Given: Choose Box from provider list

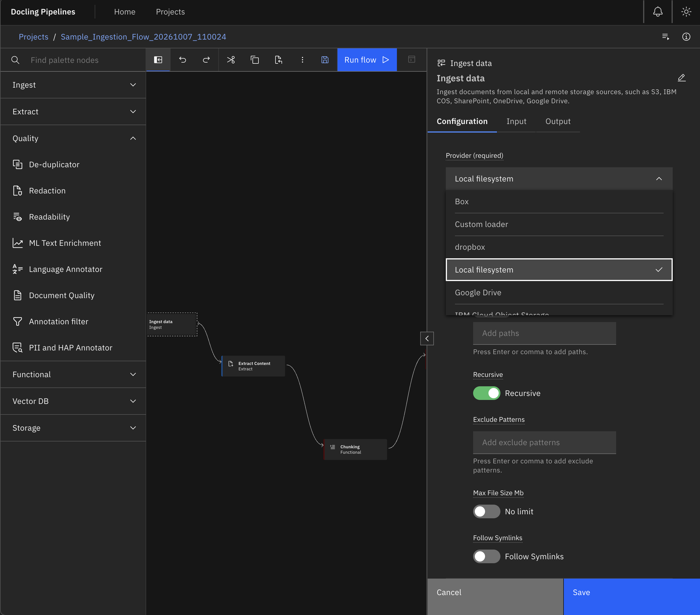Looking at the screenshot, I should [559, 201].
